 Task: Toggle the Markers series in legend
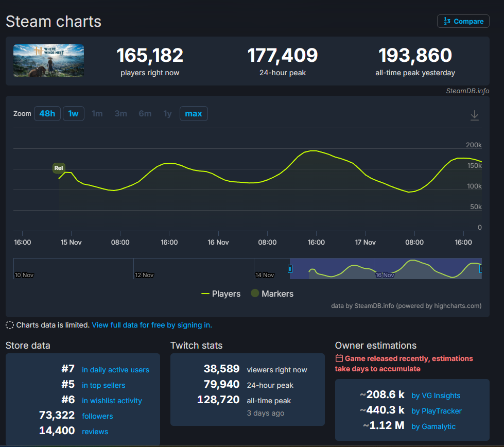(x=272, y=294)
